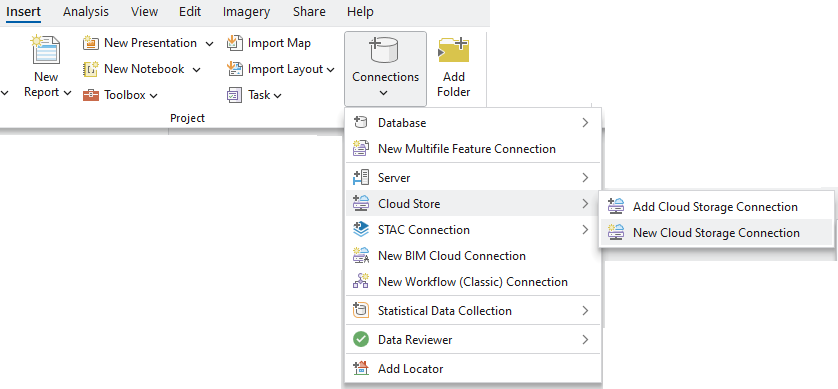The image size is (838, 389).
Task: Expand the Database submenu chevron
Action: [586, 122]
